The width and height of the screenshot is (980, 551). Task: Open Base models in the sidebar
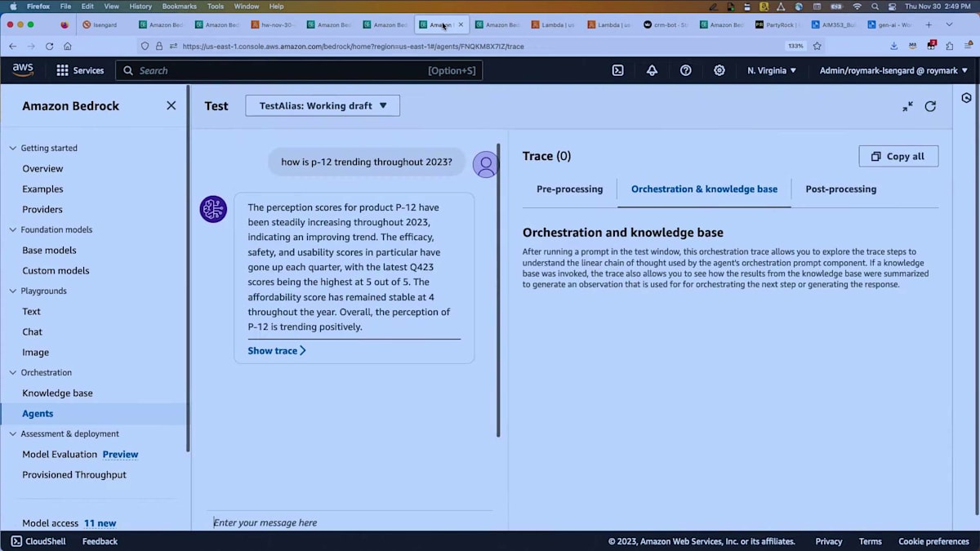click(49, 251)
